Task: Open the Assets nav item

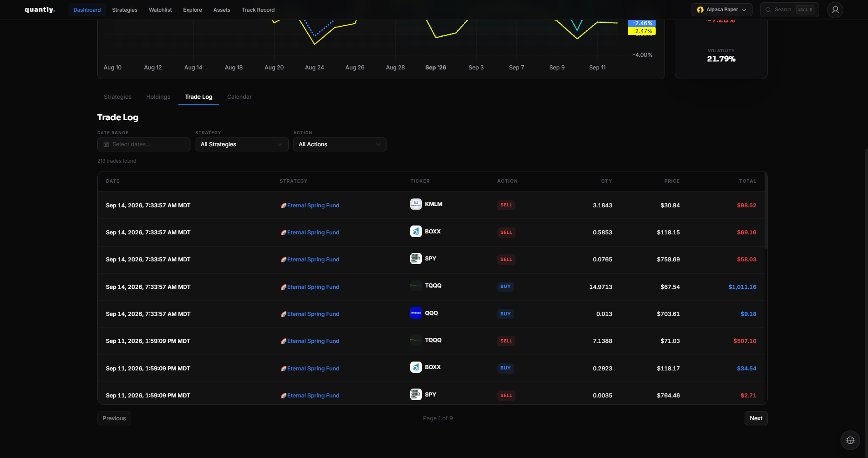Action: click(222, 10)
